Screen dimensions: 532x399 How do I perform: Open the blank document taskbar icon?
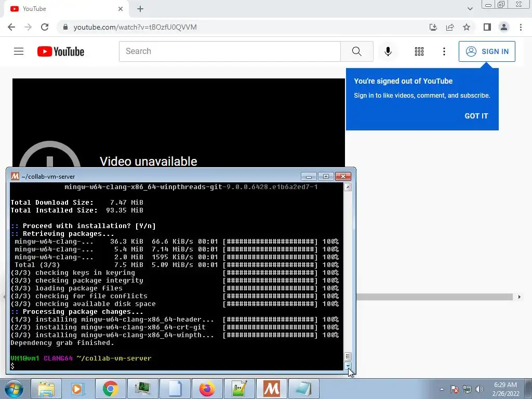click(x=175, y=389)
